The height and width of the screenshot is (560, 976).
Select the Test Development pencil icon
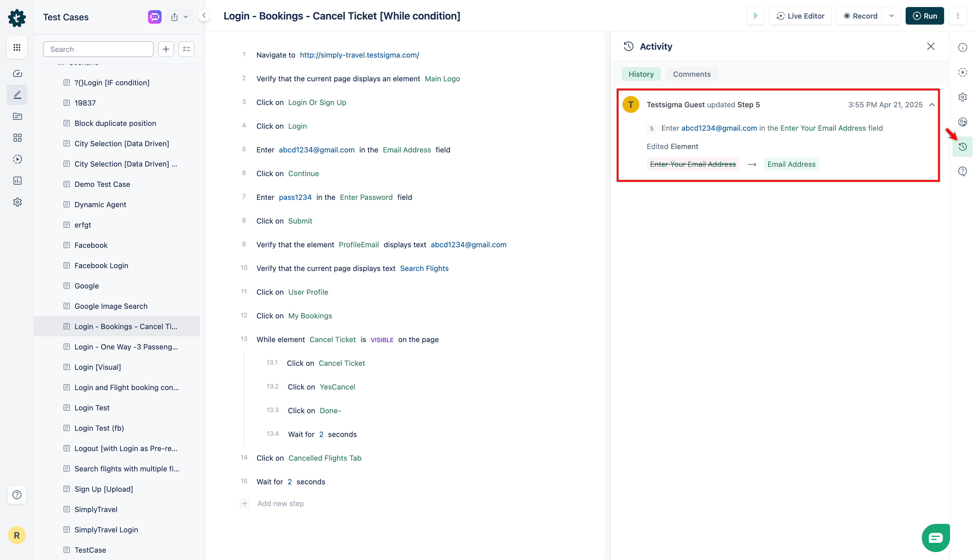17,94
